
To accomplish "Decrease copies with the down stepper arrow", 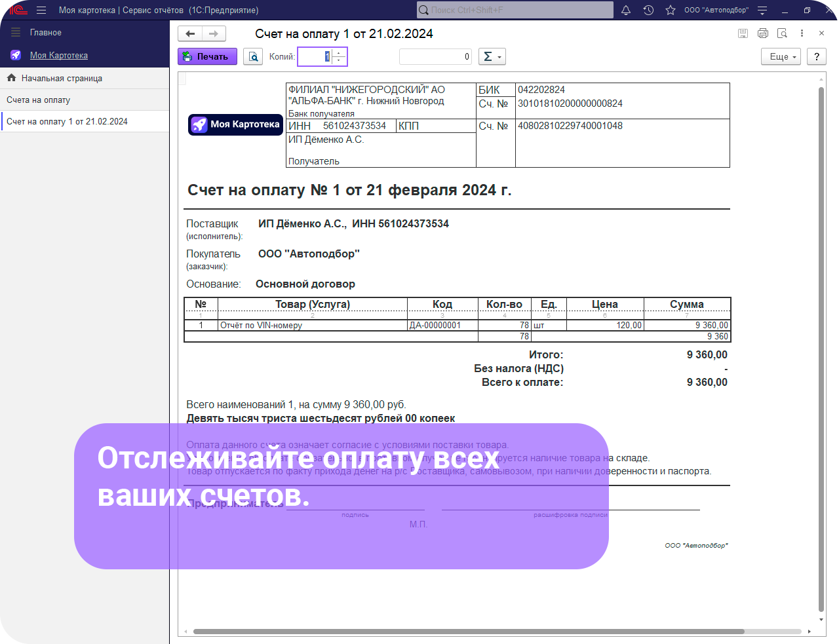I will point(339,61).
